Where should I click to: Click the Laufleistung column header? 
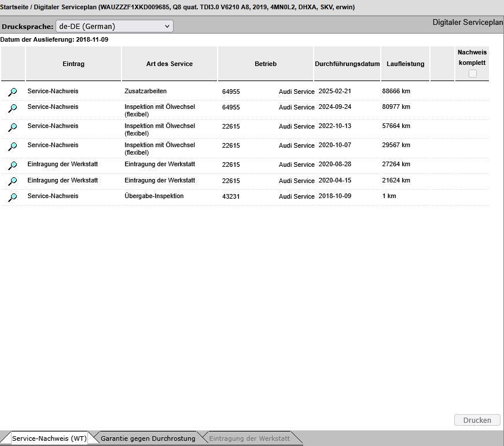405,64
